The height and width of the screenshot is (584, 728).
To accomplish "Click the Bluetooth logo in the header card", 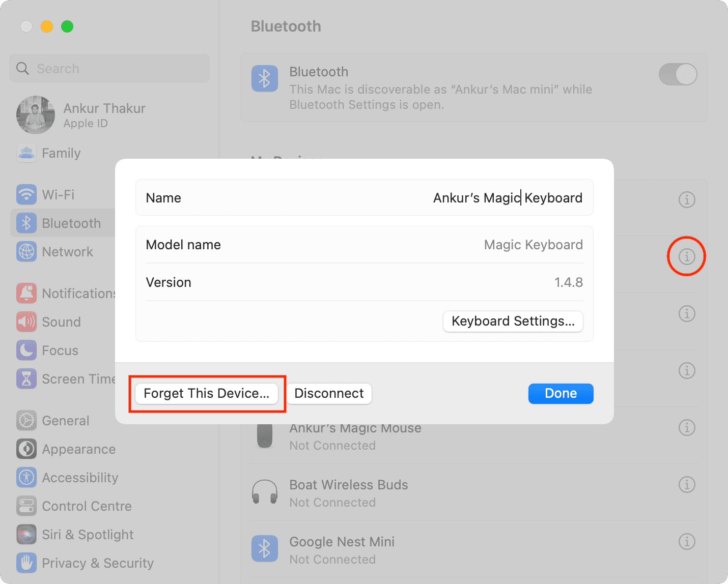I will [265, 78].
